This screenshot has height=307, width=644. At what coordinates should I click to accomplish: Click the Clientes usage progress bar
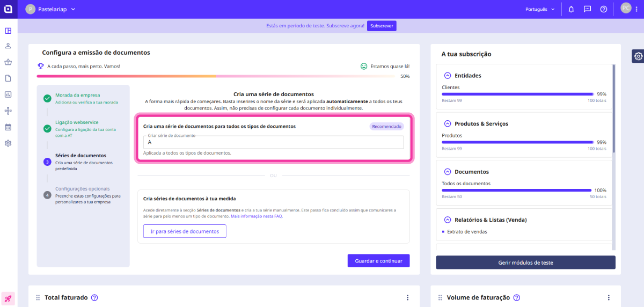pos(518,94)
